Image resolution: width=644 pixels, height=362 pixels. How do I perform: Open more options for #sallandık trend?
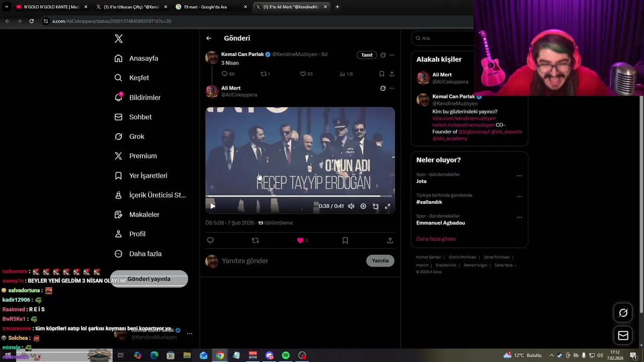[x=519, y=197]
